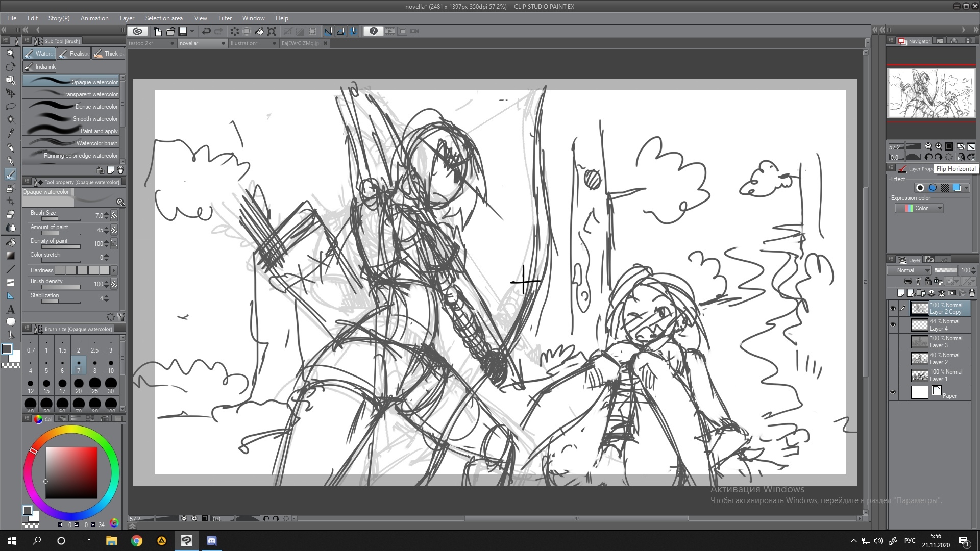Hide Layer 2 Copy visibility eye
Screen dimensions: 980x551
[893, 308]
